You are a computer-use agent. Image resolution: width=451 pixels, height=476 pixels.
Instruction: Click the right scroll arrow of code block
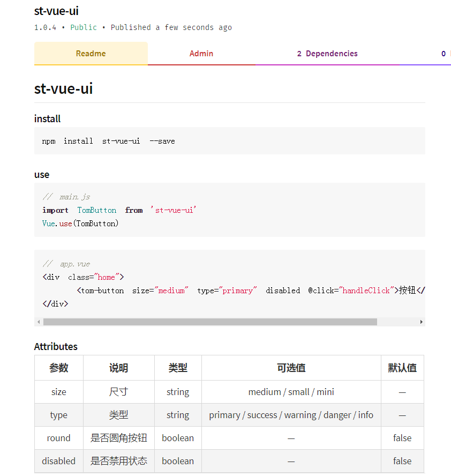click(x=421, y=322)
